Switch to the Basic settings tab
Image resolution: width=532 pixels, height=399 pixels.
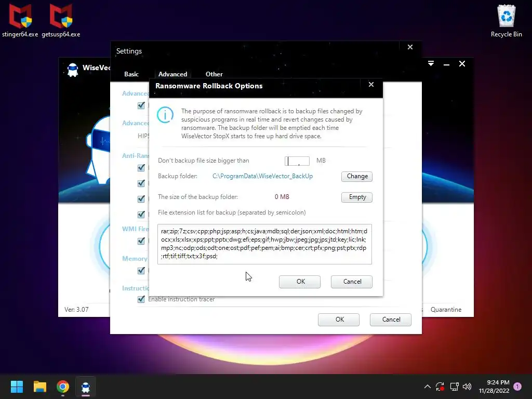click(x=131, y=74)
